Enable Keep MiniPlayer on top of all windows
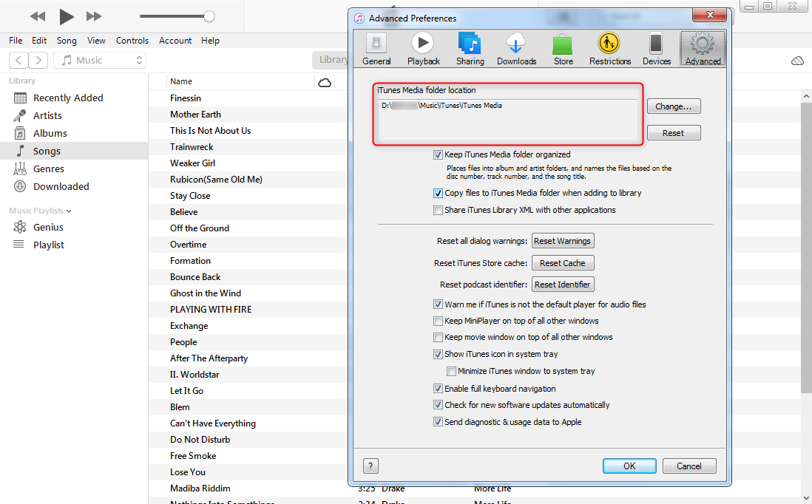The width and height of the screenshot is (812, 504). (438, 321)
